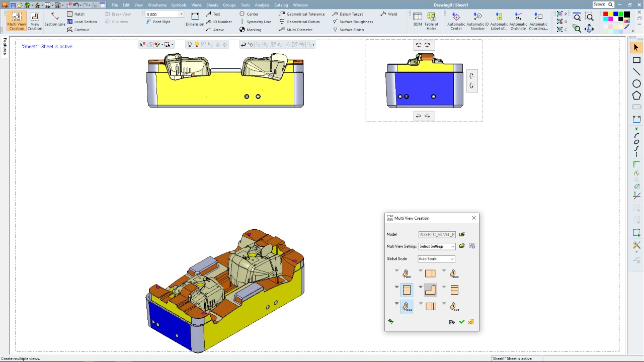Add an Arrow annotation

tap(215, 30)
